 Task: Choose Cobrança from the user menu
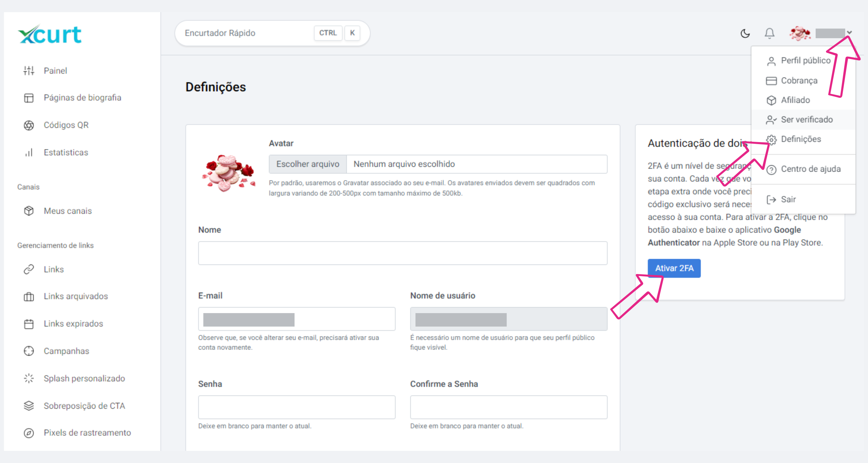(799, 80)
